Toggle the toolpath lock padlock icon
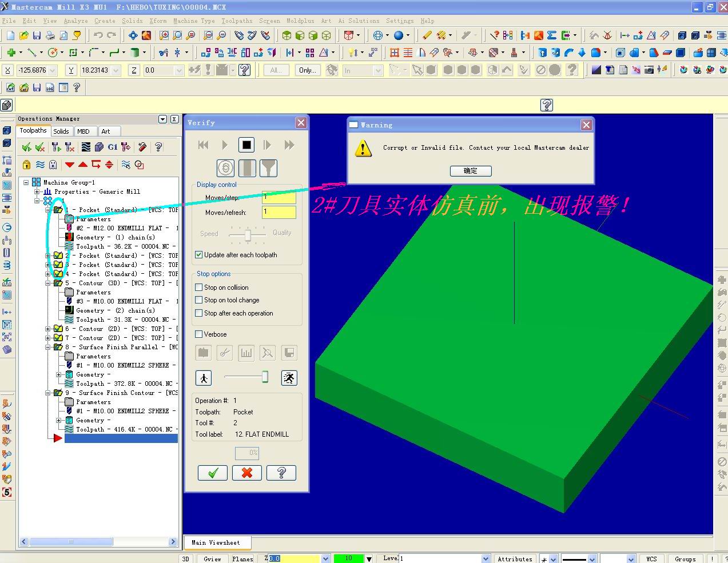 click(26, 165)
